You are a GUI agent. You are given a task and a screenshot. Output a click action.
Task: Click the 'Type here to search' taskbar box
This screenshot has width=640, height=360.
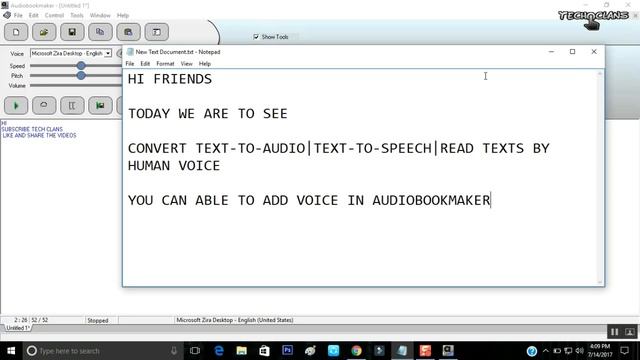(102, 351)
